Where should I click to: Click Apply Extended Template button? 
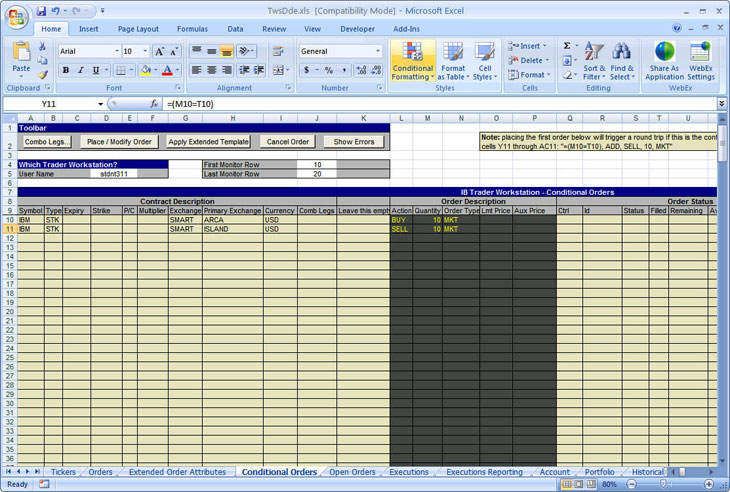coord(208,142)
